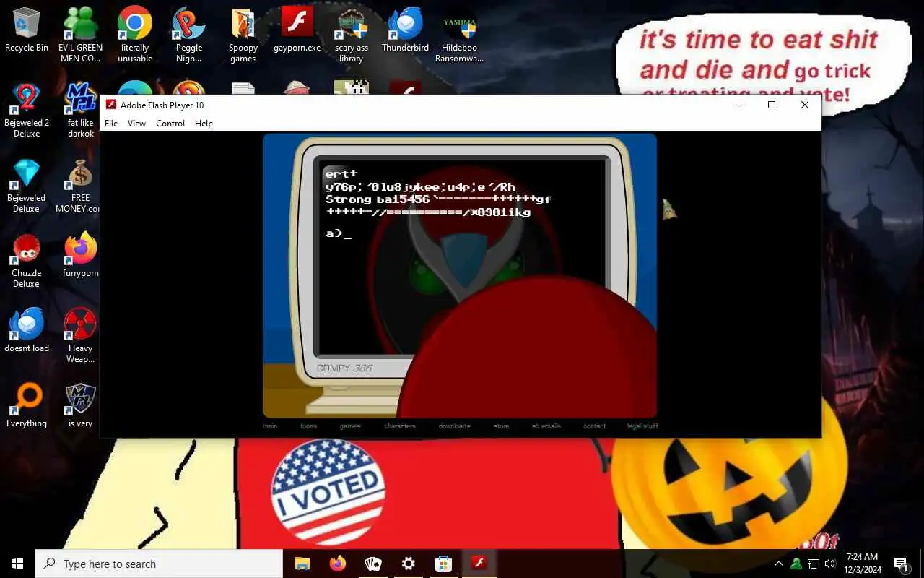Open the File menu in Flash Player
The image size is (924, 578).
tap(111, 124)
